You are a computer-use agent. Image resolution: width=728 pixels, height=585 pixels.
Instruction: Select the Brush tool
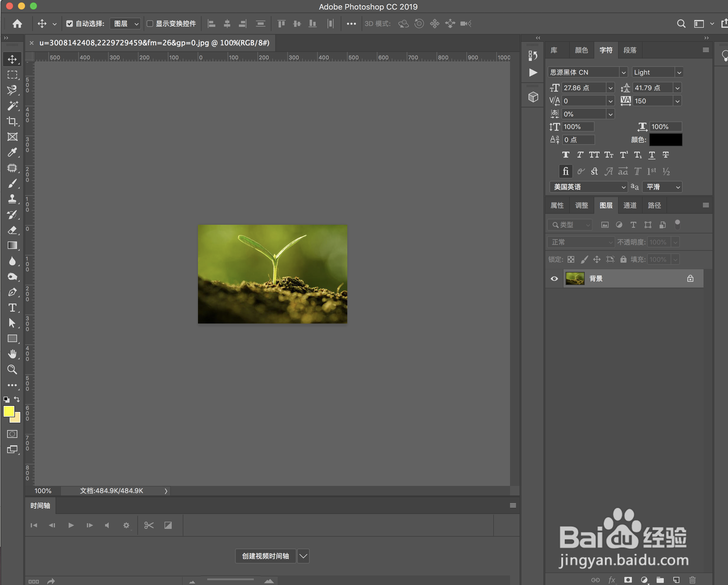(13, 183)
